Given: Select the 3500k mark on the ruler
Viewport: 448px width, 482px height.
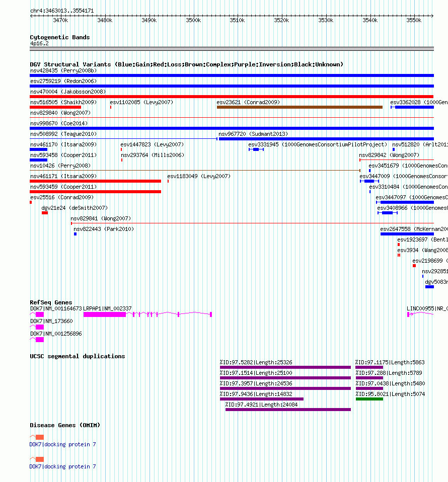Looking at the screenshot, I should pyautogui.click(x=193, y=20).
